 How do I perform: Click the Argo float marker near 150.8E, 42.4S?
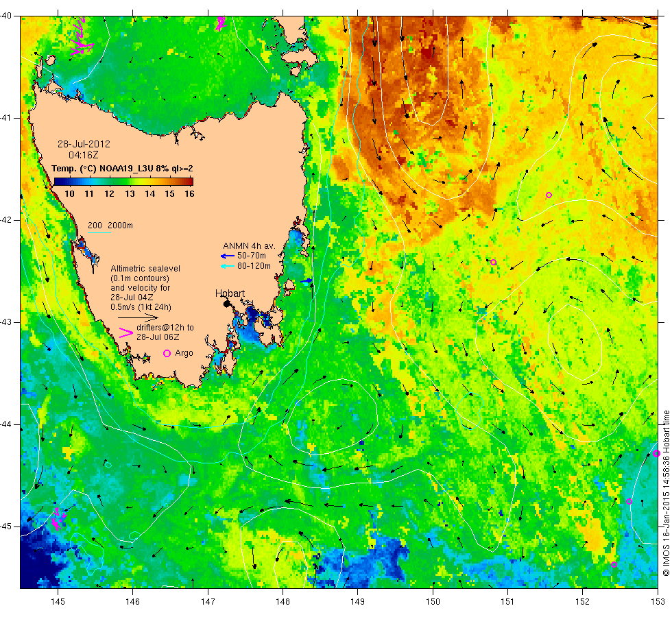click(493, 262)
